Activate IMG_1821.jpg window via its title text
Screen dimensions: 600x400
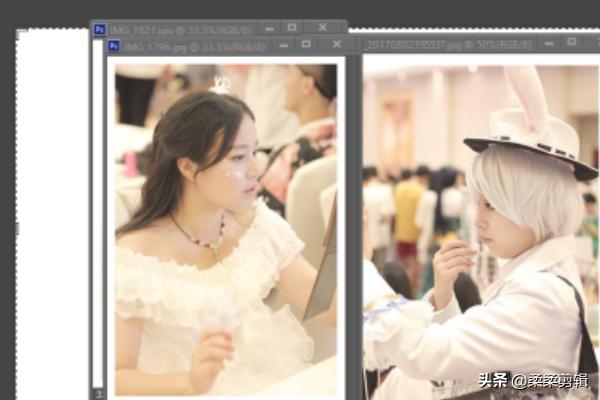coord(150,29)
